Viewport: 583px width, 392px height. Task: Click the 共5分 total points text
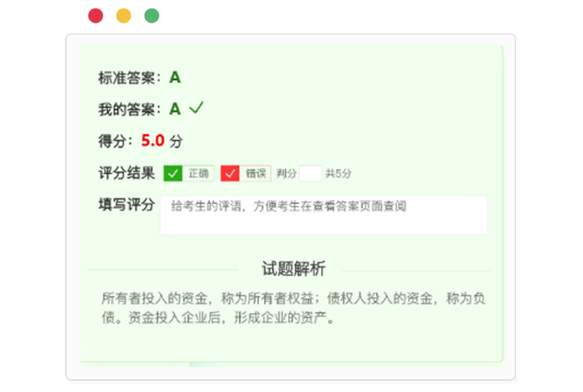click(x=338, y=174)
